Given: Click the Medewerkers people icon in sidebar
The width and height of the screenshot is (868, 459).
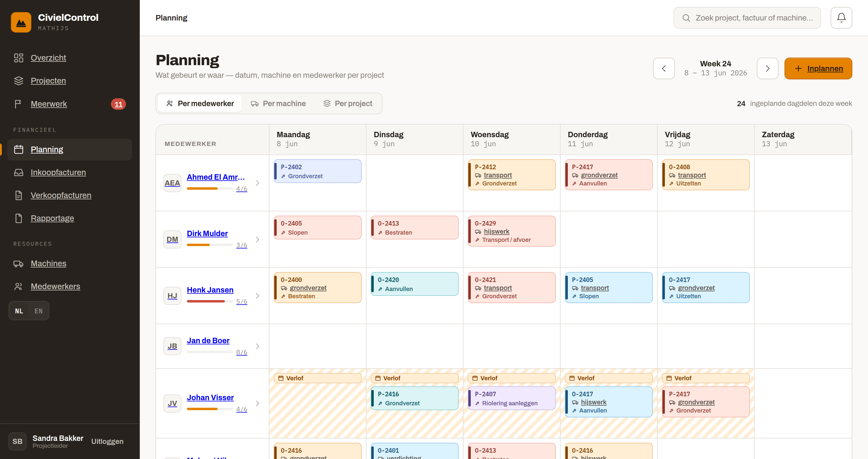Looking at the screenshot, I should [x=18, y=286].
